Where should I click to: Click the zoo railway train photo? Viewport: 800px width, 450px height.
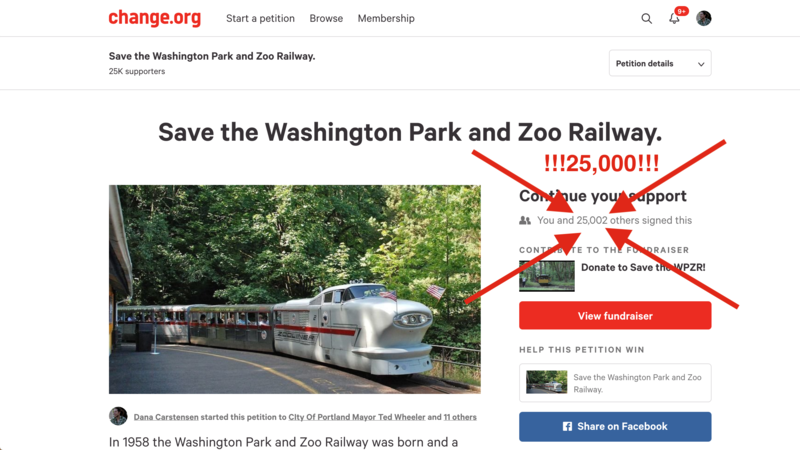click(x=295, y=289)
